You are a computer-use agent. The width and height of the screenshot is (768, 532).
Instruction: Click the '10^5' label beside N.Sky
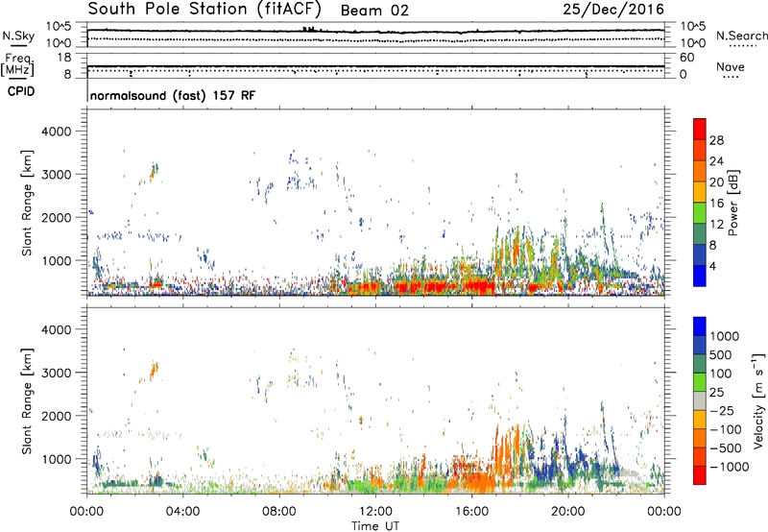point(59,27)
